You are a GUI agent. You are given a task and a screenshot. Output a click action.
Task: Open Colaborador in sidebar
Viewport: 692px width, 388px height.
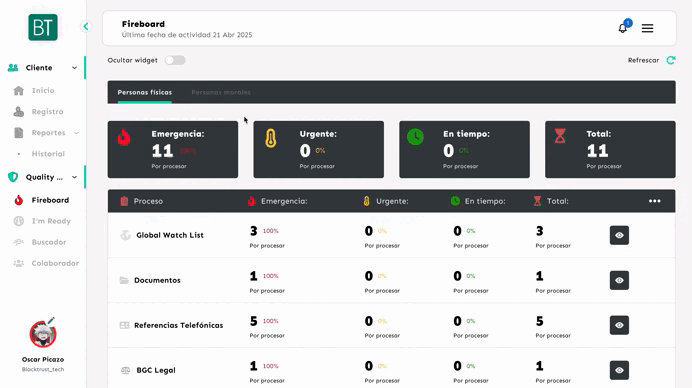(55, 263)
